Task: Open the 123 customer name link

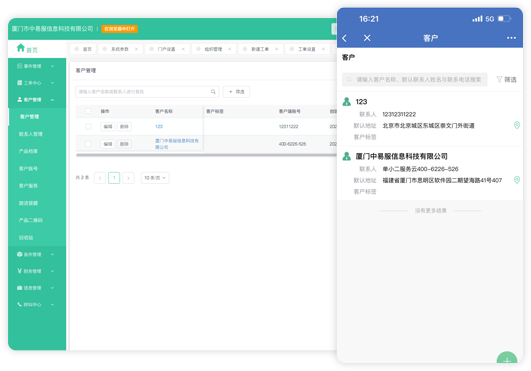Action: (x=159, y=126)
